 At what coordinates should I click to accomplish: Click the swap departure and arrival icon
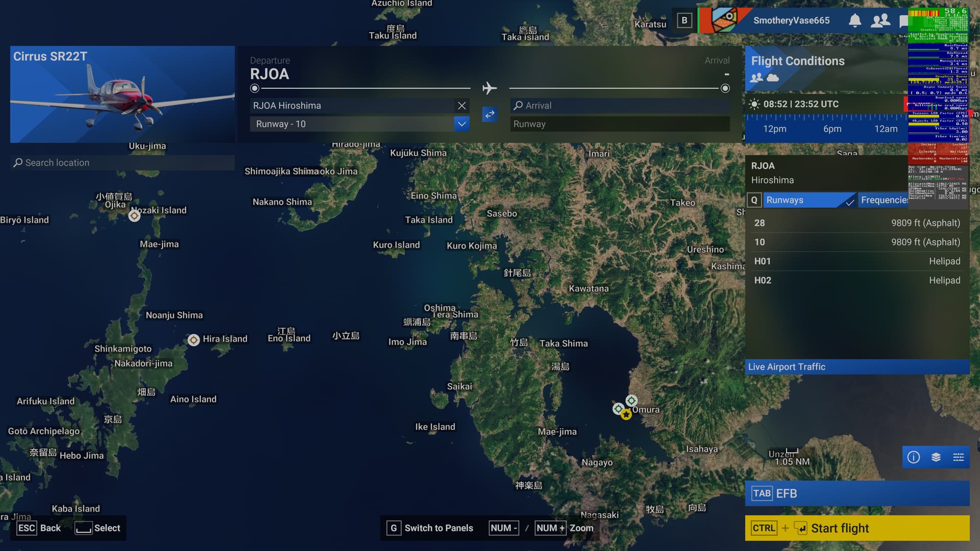489,114
